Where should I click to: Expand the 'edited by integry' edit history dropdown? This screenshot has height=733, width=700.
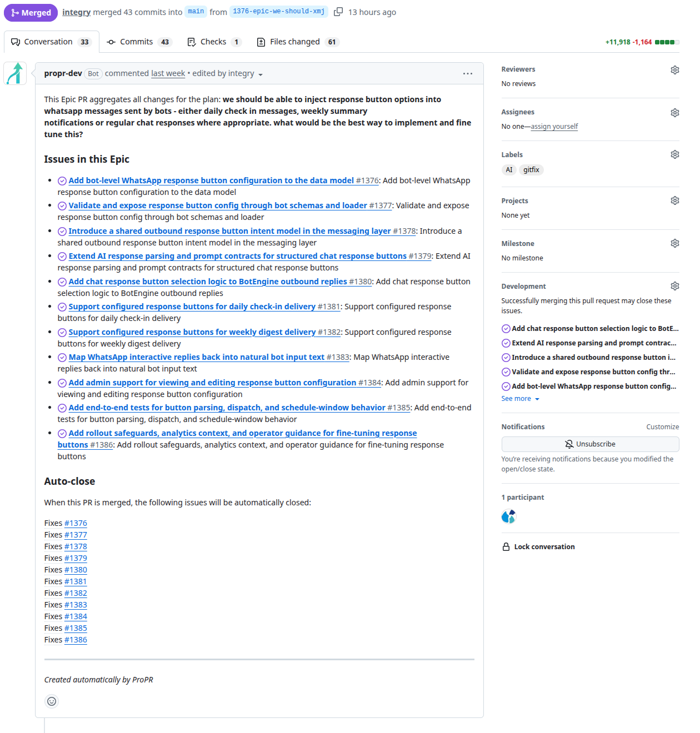(x=228, y=73)
